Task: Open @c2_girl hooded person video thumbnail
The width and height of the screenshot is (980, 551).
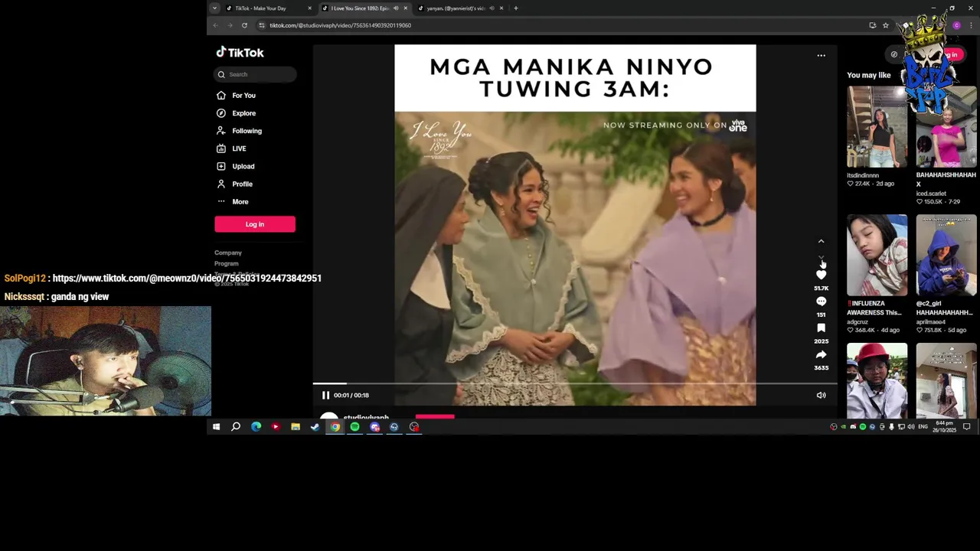Action: click(946, 255)
